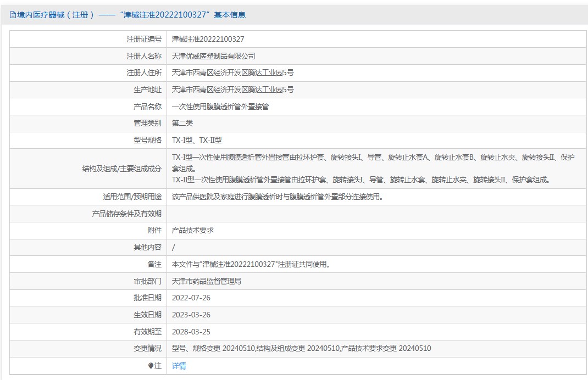Click the 型号规格 label

click(147, 140)
